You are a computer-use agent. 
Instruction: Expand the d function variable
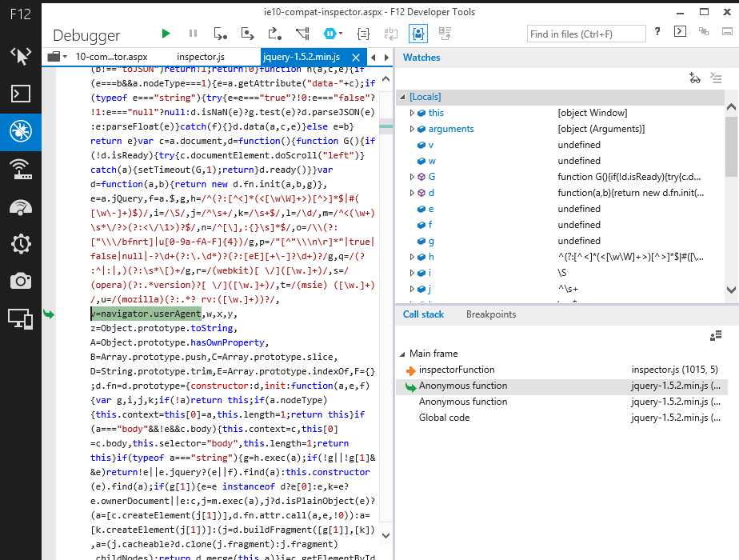pyautogui.click(x=411, y=193)
